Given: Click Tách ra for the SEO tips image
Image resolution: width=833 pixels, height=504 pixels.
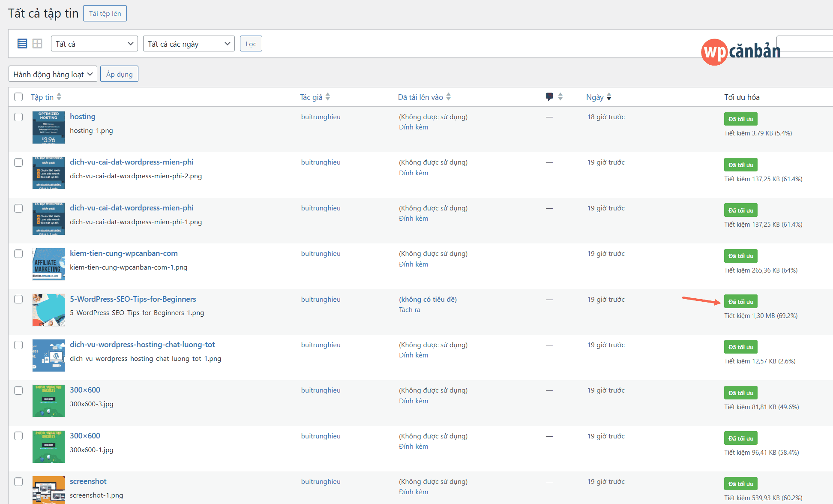Looking at the screenshot, I should click(409, 310).
